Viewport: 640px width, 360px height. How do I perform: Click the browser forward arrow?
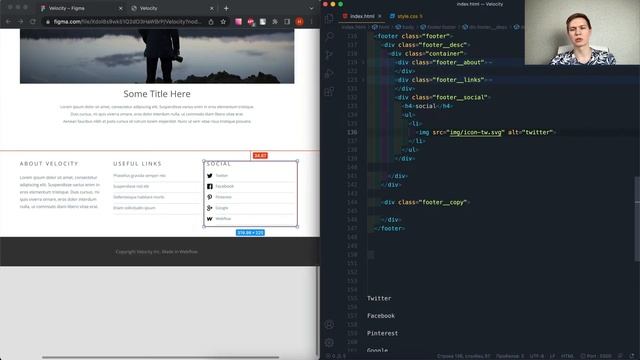point(20,21)
